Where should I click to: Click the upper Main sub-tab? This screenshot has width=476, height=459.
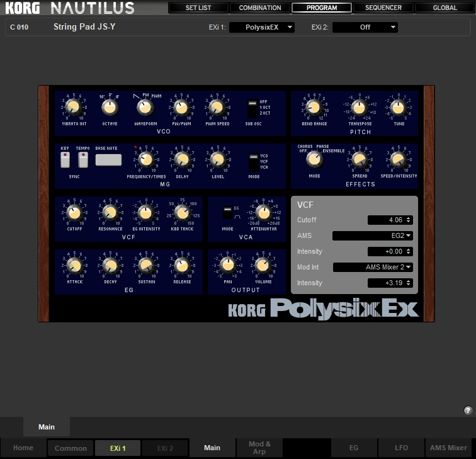click(47, 427)
